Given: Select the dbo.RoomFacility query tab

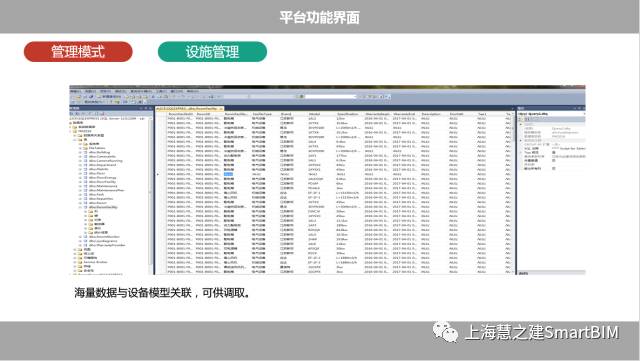Looking at the screenshot, I should coord(187,109).
